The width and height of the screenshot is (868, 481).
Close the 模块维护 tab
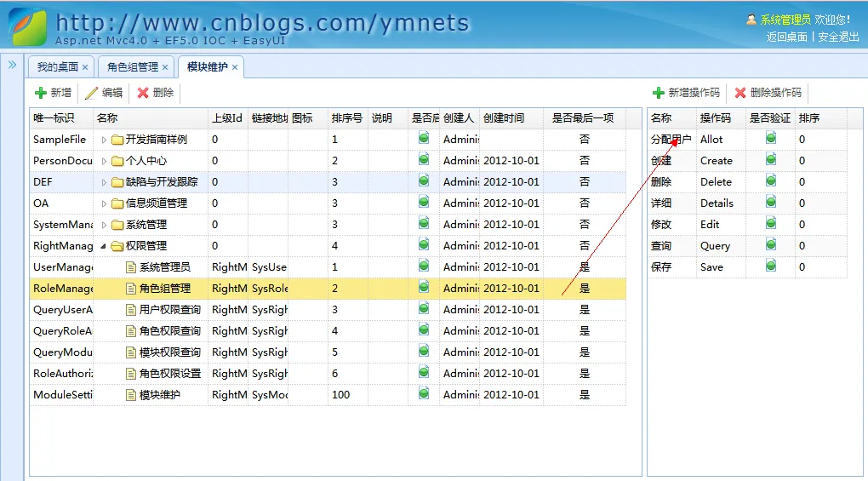[x=235, y=67]
